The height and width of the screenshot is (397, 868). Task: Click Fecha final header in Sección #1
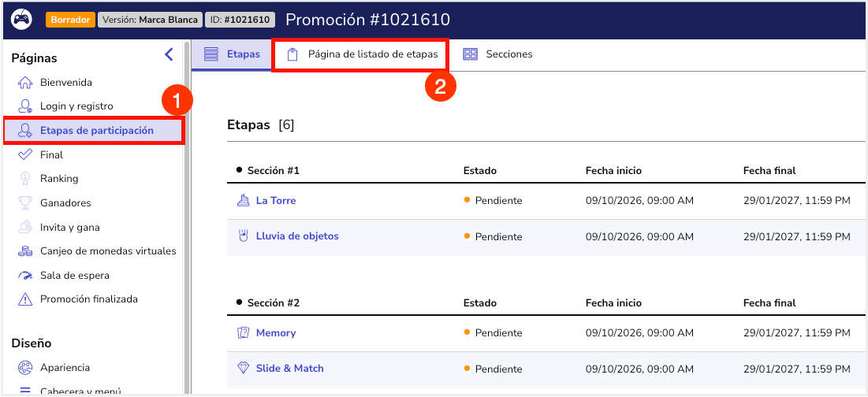point(769,170)
